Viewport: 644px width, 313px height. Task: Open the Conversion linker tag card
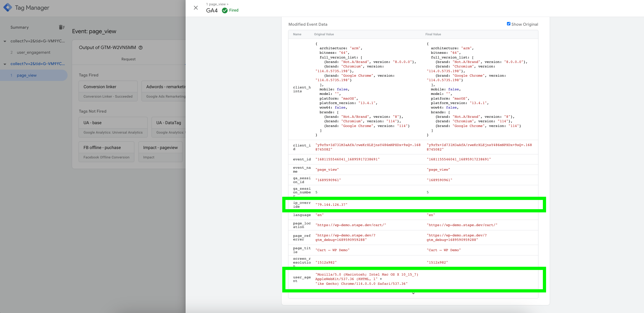tap(108, 91)
